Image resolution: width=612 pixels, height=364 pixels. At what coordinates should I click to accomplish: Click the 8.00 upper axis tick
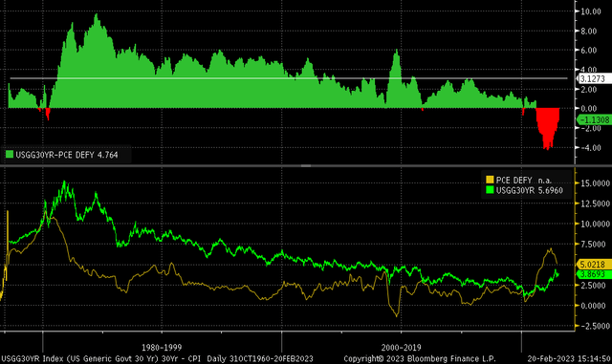(589, 31)
